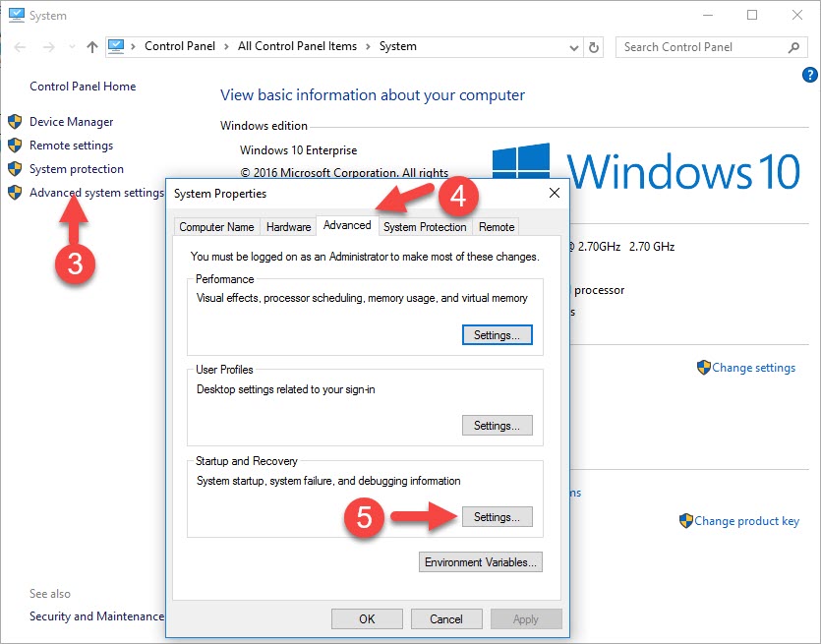
Task: Maximize the System window
Action: click(x=752, y=15)
